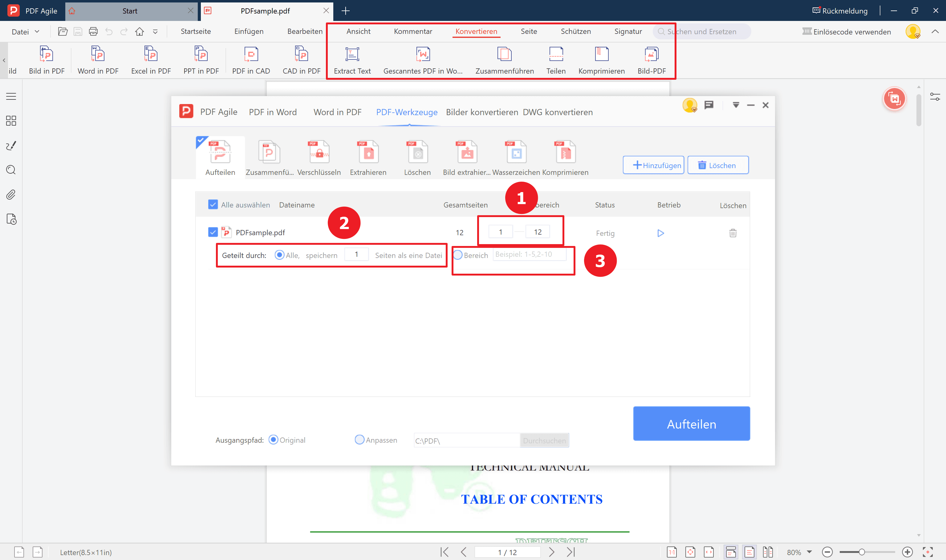Open the Ansicht ribbon tab
This screenshot has height=560, width=946.
(x=358, y=31)
